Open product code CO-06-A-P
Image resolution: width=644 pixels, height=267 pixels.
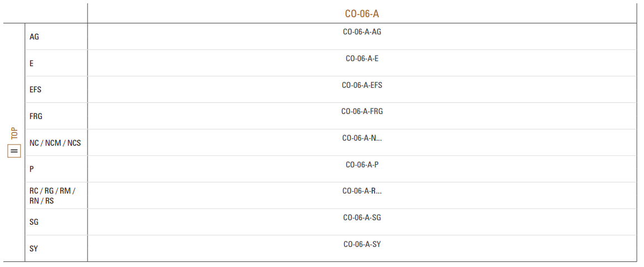362,165
